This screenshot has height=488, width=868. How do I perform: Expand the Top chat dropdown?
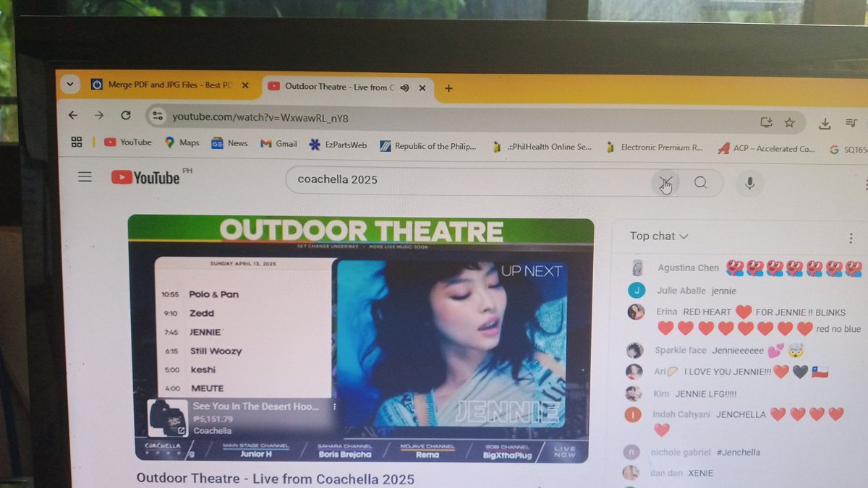(x=659, y=236)
